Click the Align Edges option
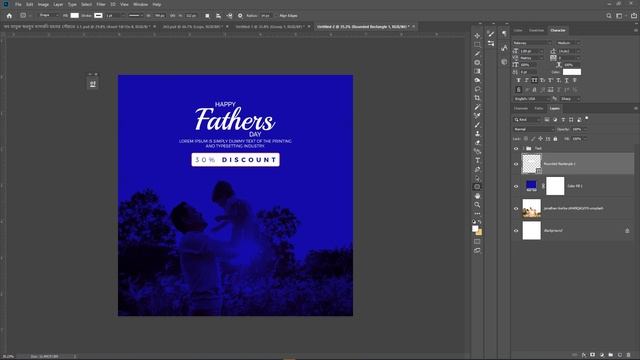The image size is (640, 360). tap(289, 16)
